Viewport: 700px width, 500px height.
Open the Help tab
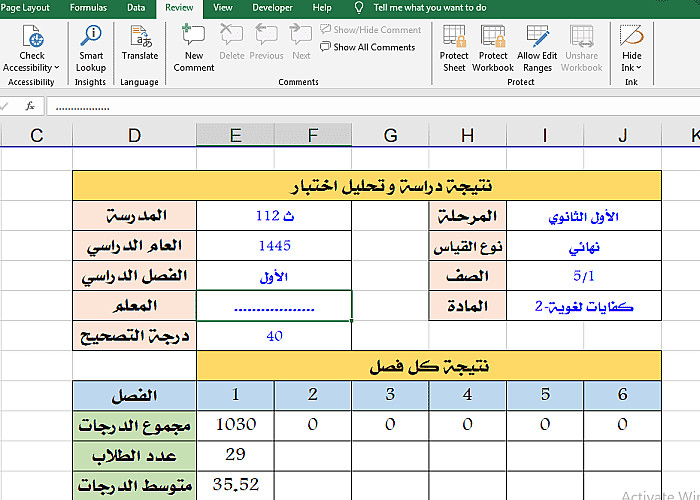tap(321, 8)
